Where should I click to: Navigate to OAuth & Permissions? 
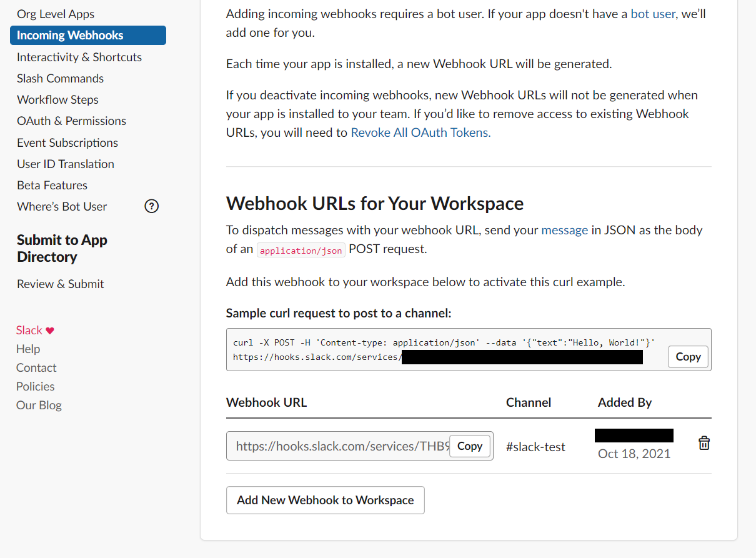pos(71,121)
